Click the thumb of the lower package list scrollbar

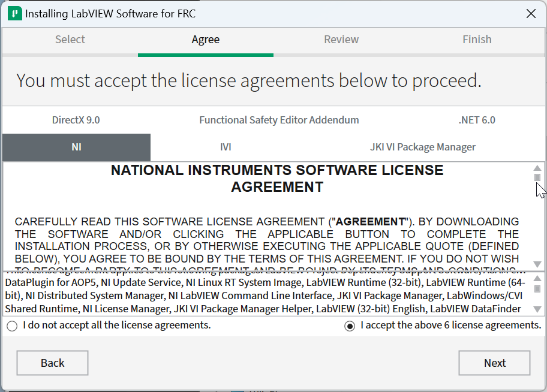(x=537, y=288)
